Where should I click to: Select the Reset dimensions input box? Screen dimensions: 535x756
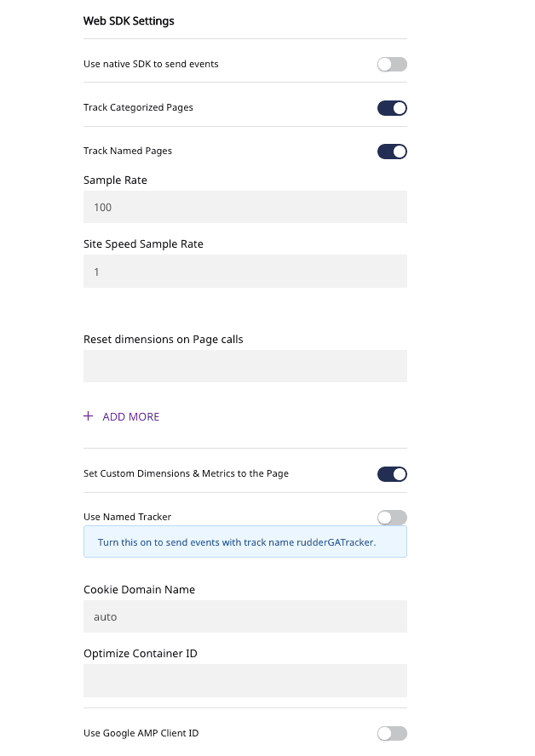244,366
